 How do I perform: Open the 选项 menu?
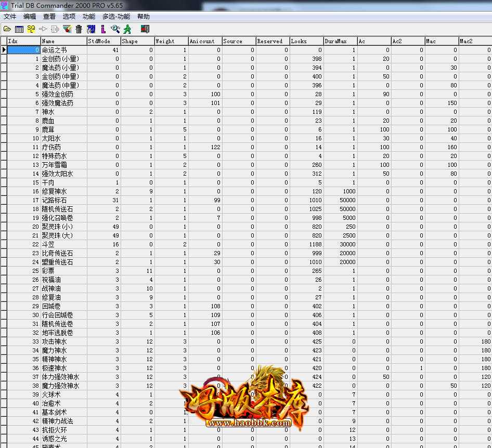(69, 17)
